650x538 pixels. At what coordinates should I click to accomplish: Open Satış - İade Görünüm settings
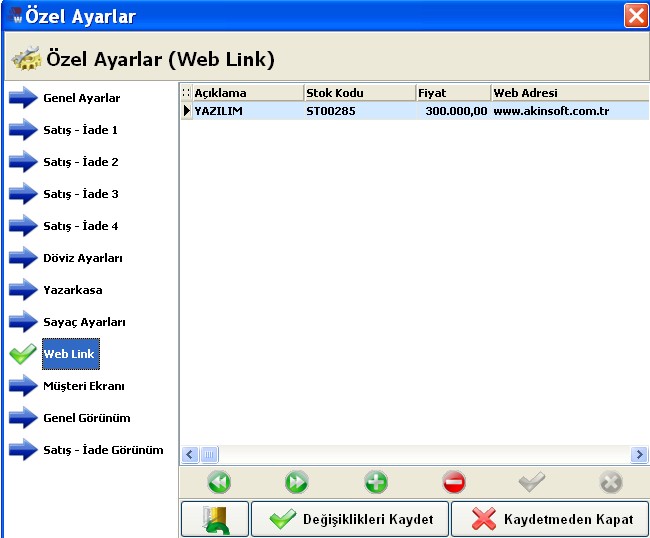click(x=103, y=450)
